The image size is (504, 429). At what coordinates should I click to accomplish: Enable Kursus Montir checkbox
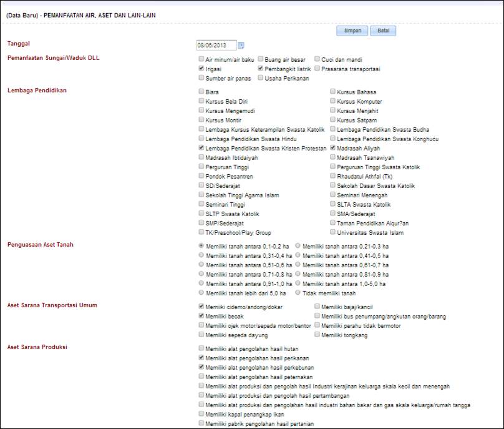[x=201, y=119]
